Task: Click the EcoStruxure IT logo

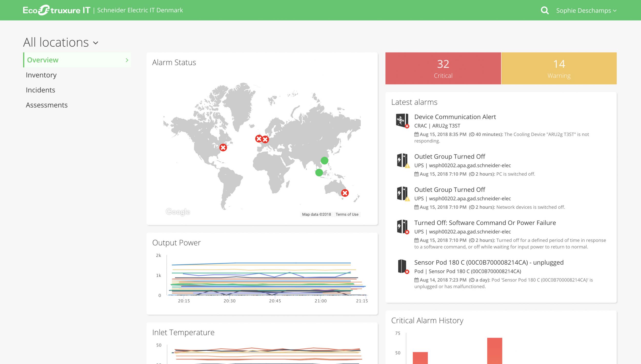Action: tap(56, 10)
